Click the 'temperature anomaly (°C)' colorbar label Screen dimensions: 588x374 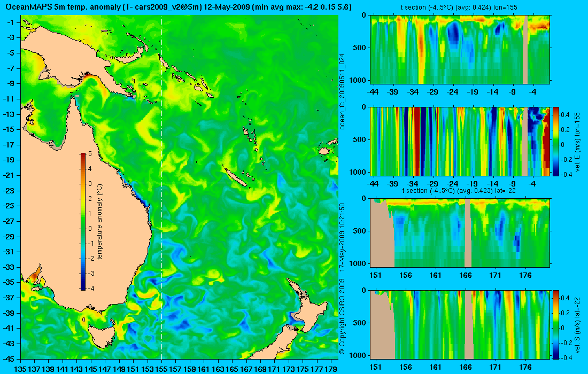(100, 222)
